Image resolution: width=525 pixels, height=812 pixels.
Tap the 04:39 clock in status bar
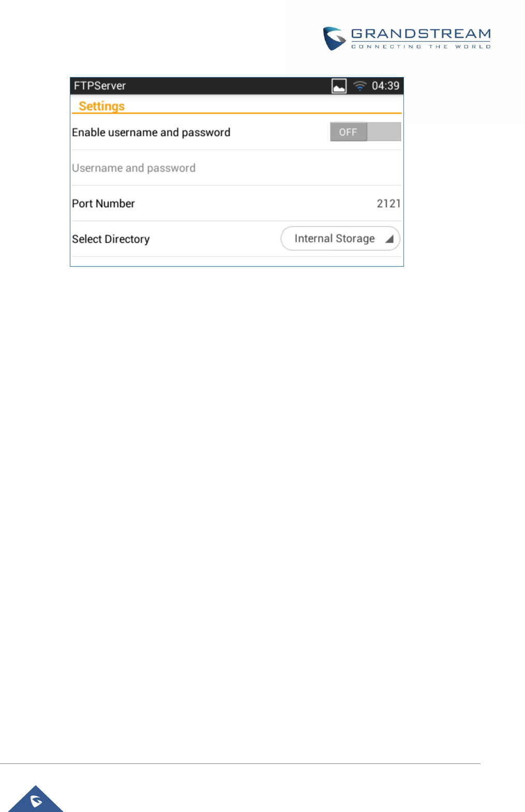pos(385,86)
